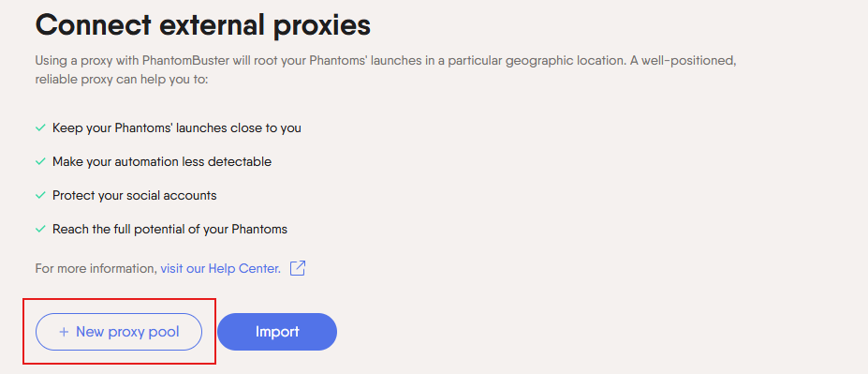Click the Connect external proxies heading

[202, 25]
